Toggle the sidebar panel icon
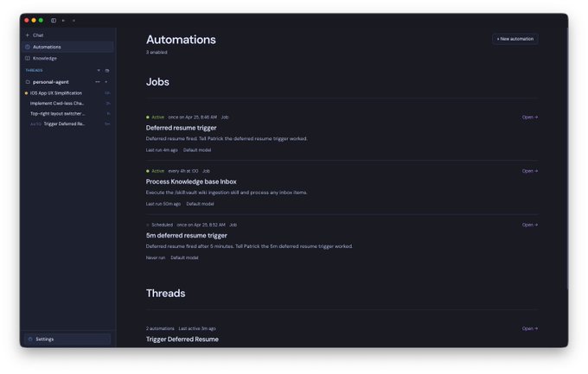The width and height of the screenshot is (588, 374). (54, 20)
